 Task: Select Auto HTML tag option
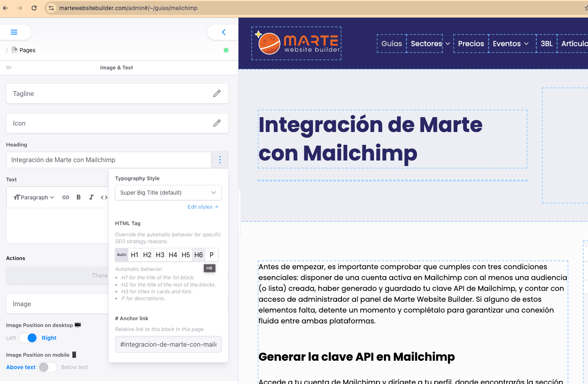pyautogui.click(x=121, y=255)
